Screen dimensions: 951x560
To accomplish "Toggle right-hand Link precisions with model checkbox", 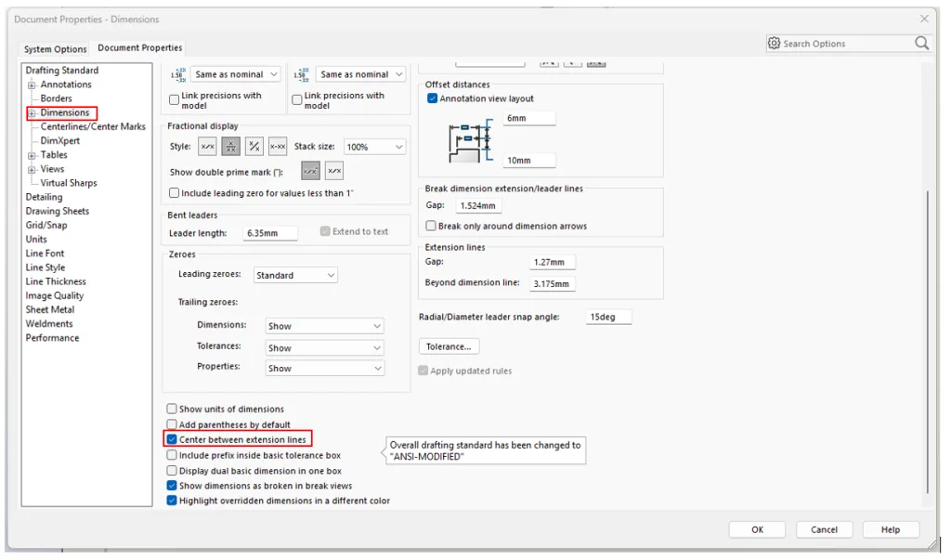I will point(297,99).
